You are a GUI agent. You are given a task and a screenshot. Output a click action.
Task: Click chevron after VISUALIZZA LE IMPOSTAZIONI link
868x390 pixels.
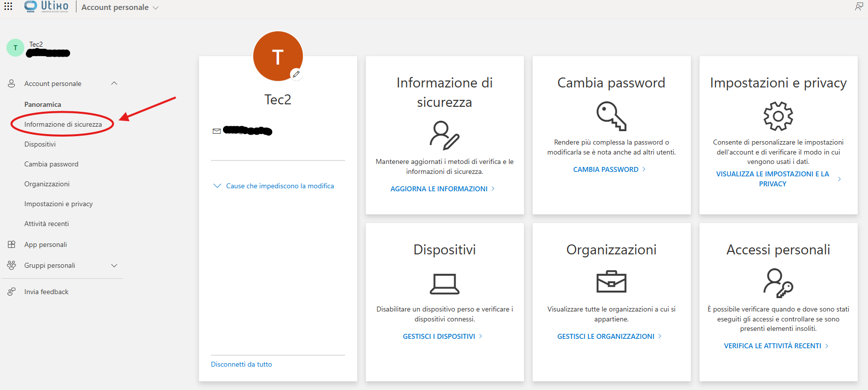pos(839,179)
